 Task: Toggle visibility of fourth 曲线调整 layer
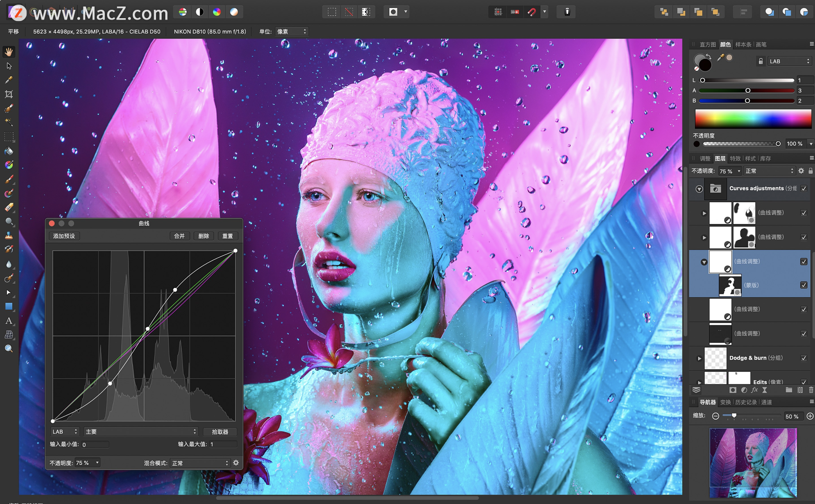pyautogui.click(x=804, y=309)
